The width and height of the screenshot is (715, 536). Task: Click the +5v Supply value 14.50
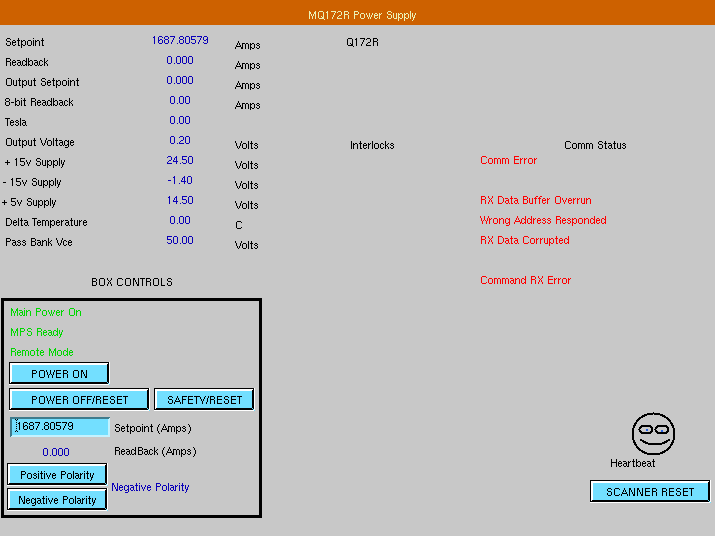tap(180, 200)
